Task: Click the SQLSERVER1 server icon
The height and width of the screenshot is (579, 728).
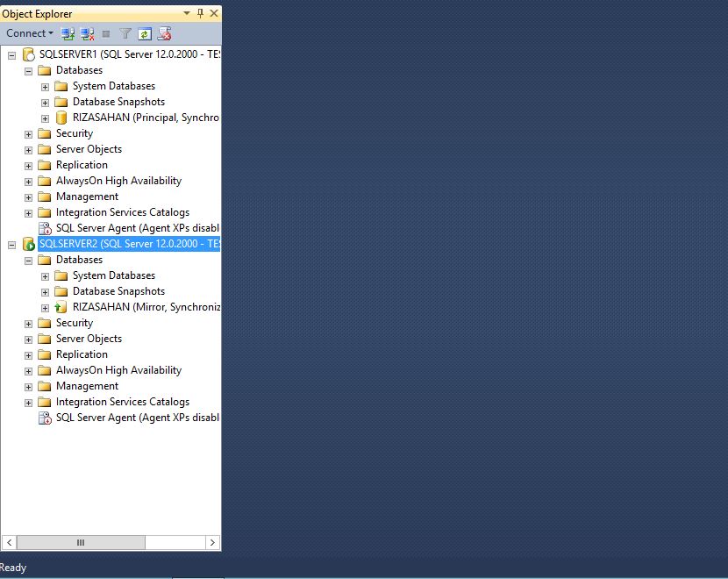Action: [x=28, y=54]
